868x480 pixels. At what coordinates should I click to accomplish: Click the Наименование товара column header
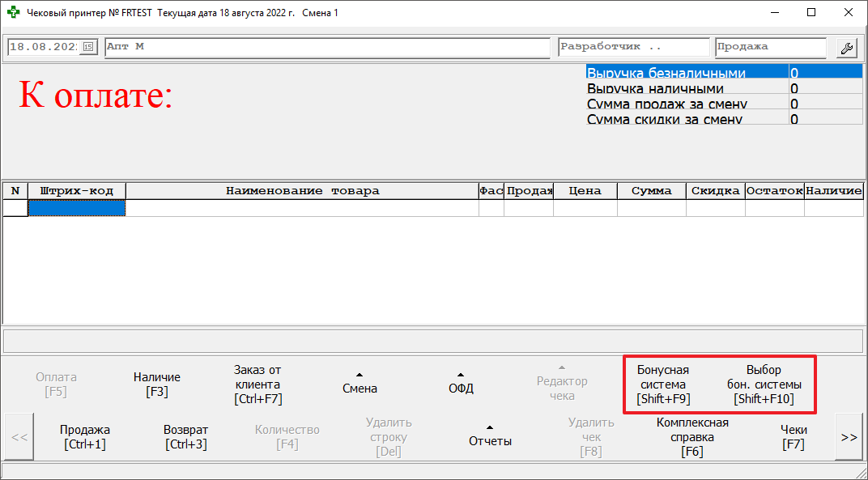[x=302, y=191]
